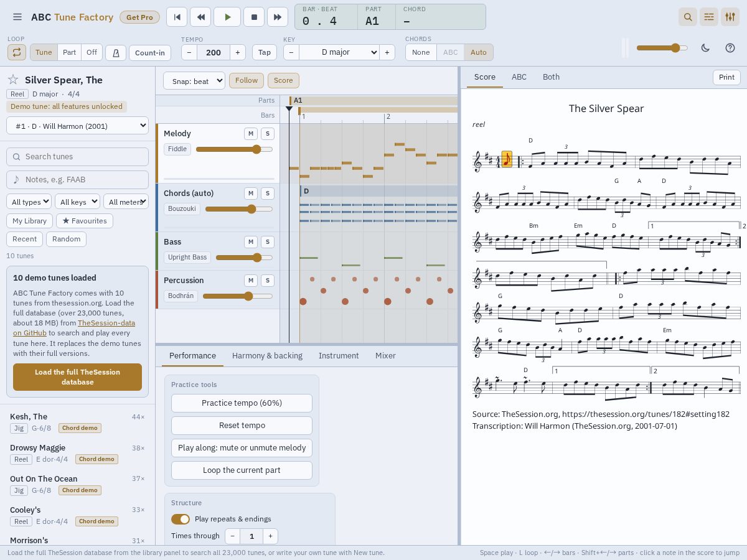Toggle the metronome icon

[116, 52]
